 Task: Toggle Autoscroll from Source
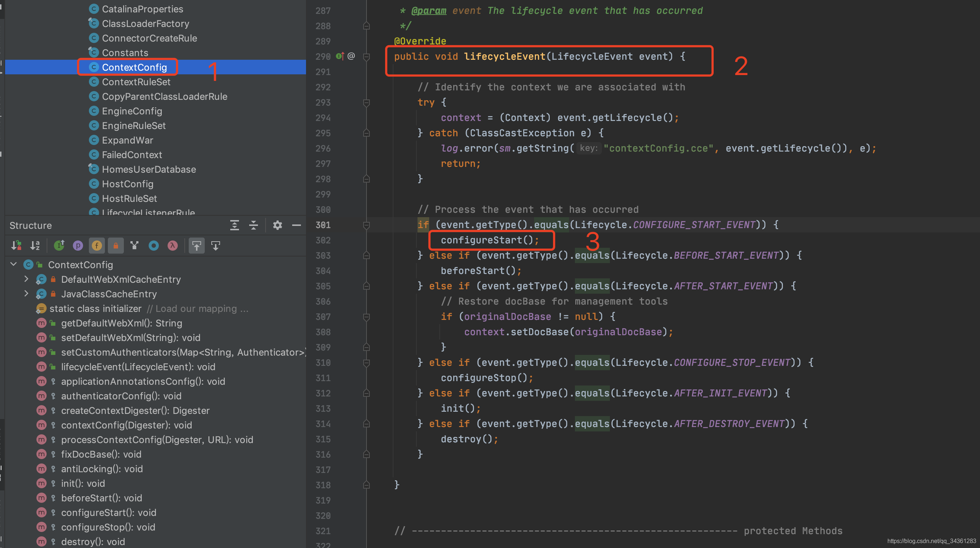[x=216, y=246]
